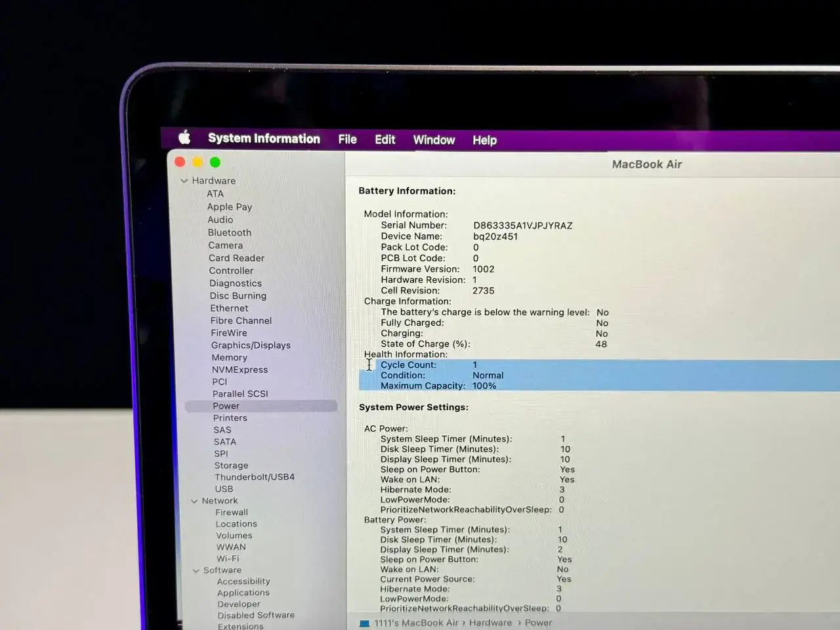
Task: Select Fibre Channel in the sidebar
Action: (241, 320)
